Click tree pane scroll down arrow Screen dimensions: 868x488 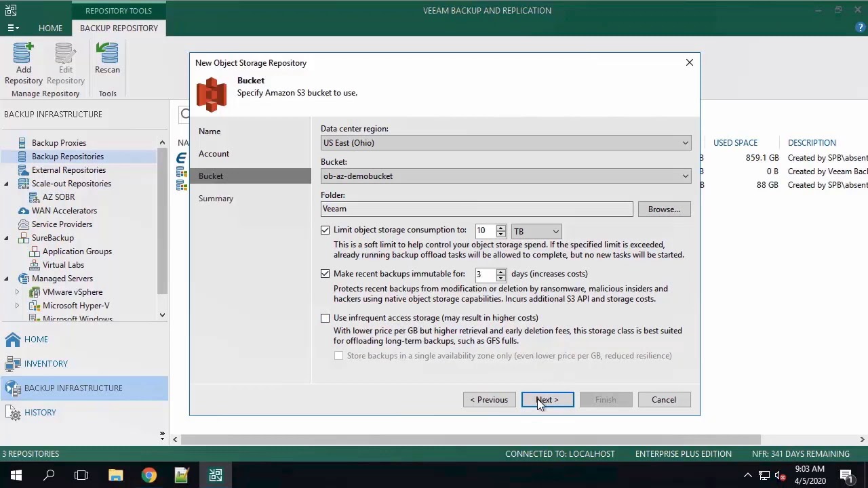pos(162,315)
